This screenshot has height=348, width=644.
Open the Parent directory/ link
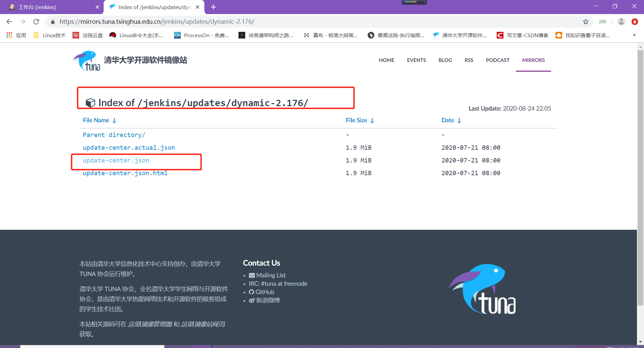click(114, 135)
